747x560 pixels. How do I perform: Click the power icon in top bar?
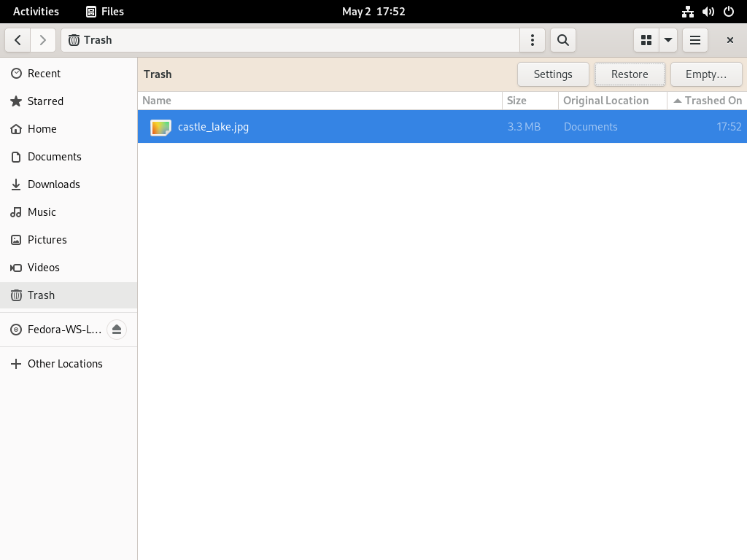[729, 12]
